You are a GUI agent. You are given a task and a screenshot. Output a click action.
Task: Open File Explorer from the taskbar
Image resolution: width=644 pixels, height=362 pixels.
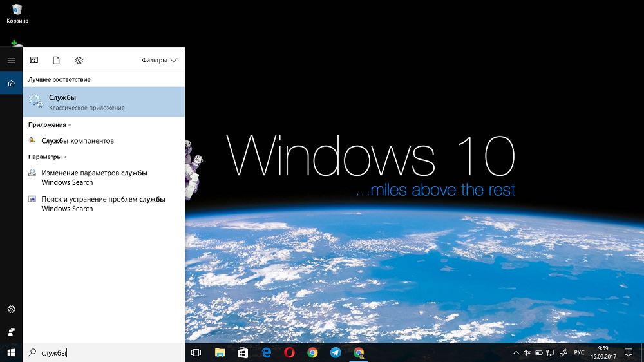(220, 352)
